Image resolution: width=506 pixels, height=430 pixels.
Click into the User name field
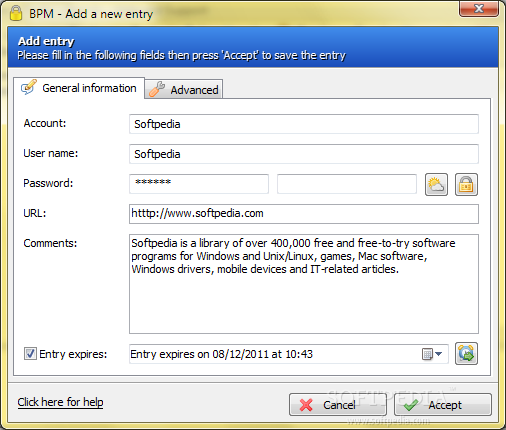click(x=304, y=154)
